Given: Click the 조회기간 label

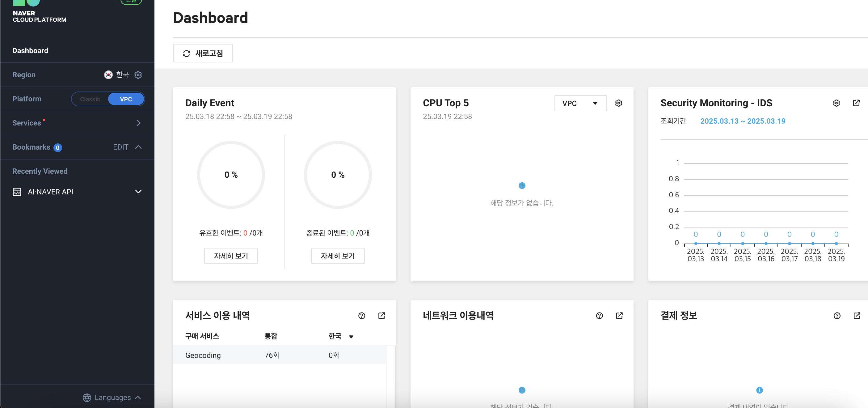Looking at the screenshot, I should [x=673, y=121].
